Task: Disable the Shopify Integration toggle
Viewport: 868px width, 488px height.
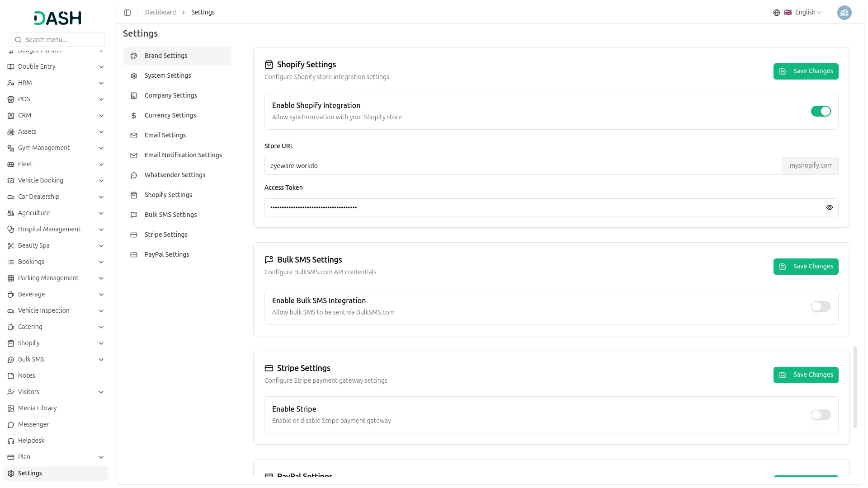Action: (x=821, y=111)
